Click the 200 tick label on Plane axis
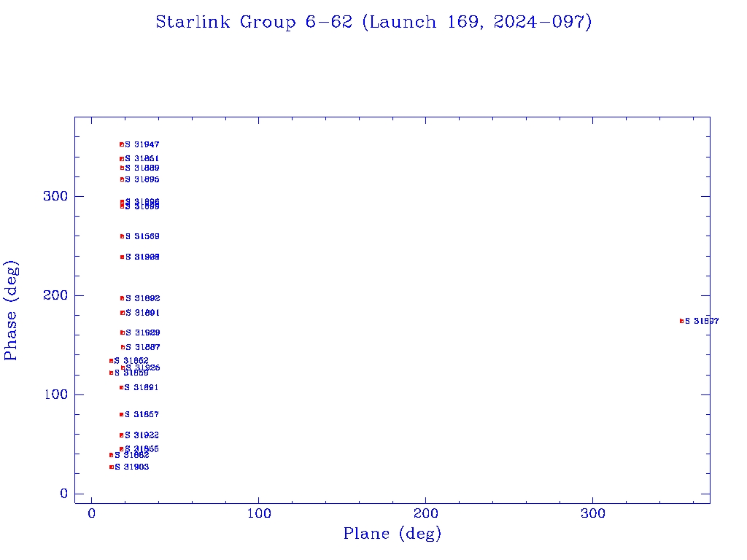Screen dimensions: 747x560 [x=425, y=514]
